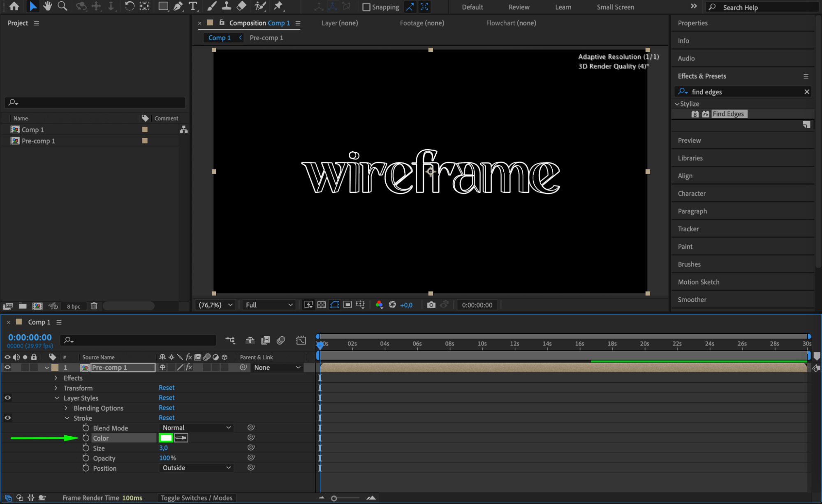Click the Stroke Color white swatch
The width and height of the screenshot is (822, 504).
(166, 438)
